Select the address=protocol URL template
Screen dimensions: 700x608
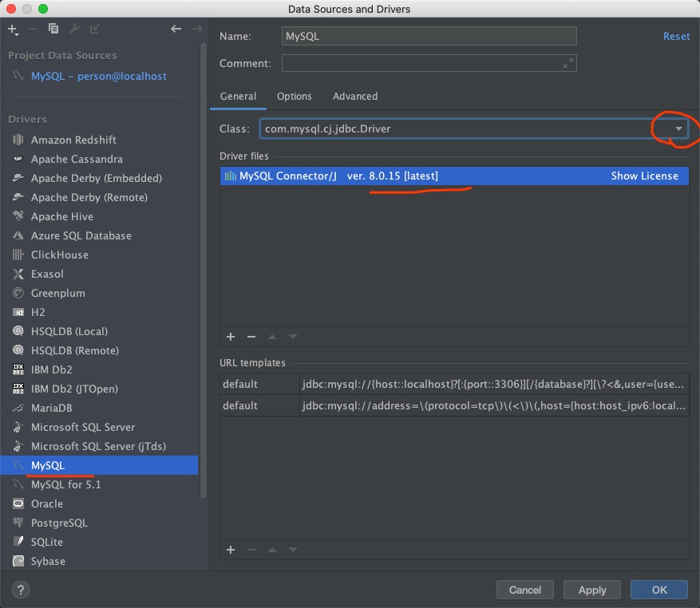point(454,406)
